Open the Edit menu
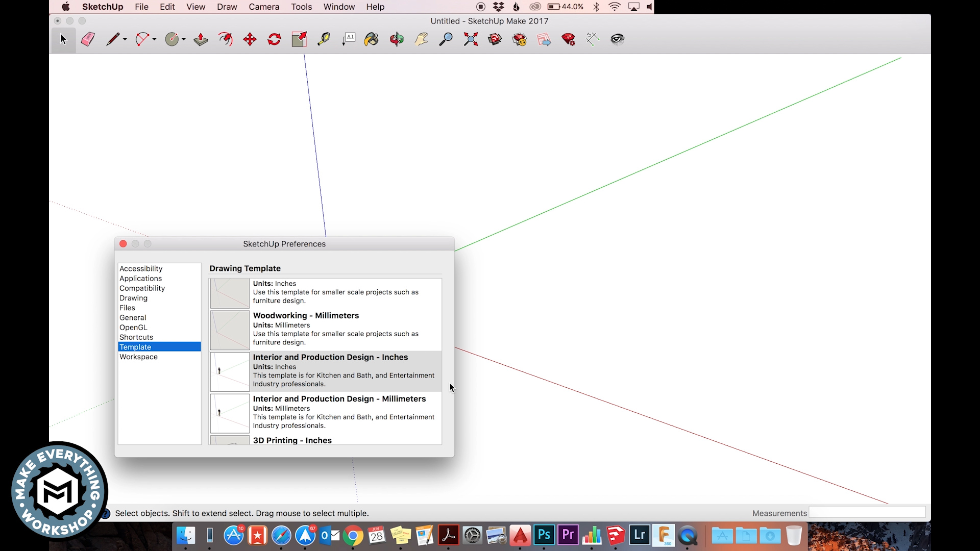Screen dimensions: 980x551 click(x=167, y=7)
